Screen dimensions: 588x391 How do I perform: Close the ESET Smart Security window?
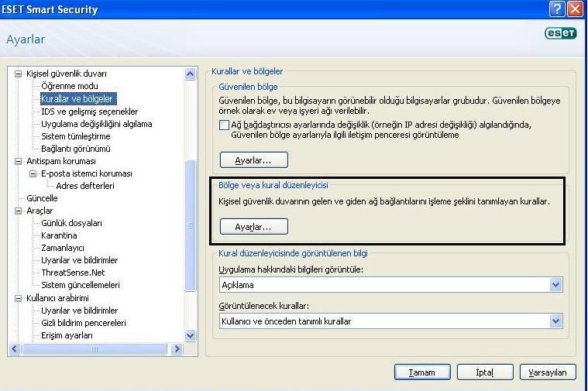tap(576, 9)
